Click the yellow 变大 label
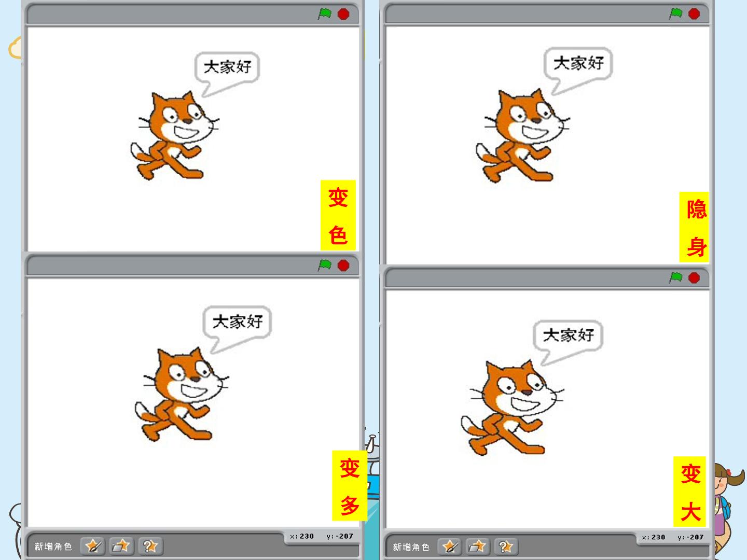 690,492
